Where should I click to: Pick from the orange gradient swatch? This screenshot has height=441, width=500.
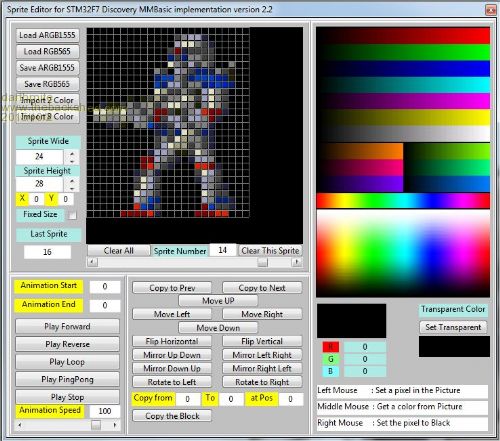pyautogui.click(x=360, y=152)
